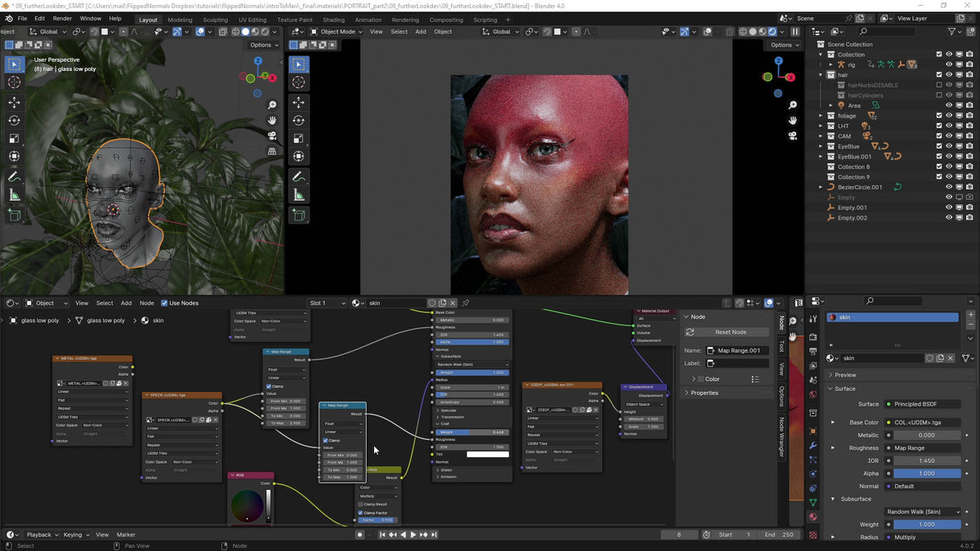Image resolution: width=980 pixels, height=551 pixels.
Task: Open the Modifiers wrench properties tab
Action: tap(813, 445)
